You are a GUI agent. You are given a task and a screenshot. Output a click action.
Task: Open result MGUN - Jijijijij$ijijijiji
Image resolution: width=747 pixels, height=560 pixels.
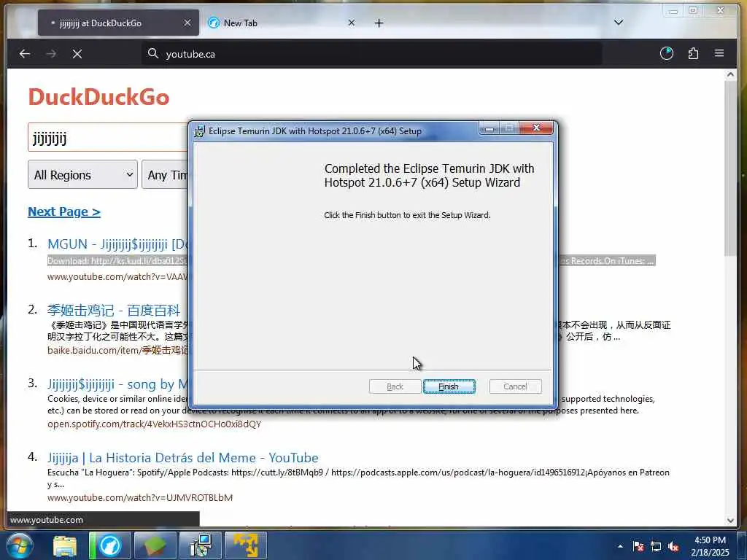pyautogui.click(x=118, y=244)
